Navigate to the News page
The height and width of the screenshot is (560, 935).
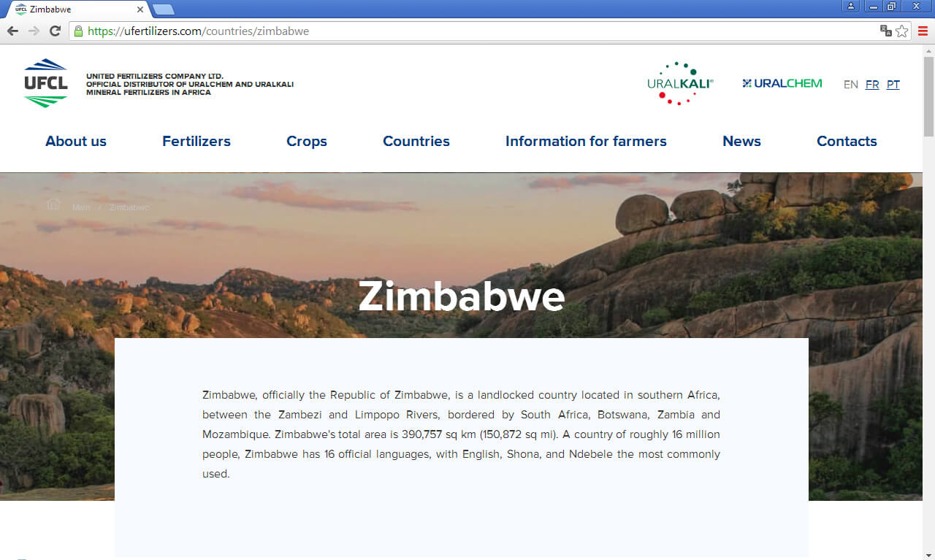coord(741,142)
